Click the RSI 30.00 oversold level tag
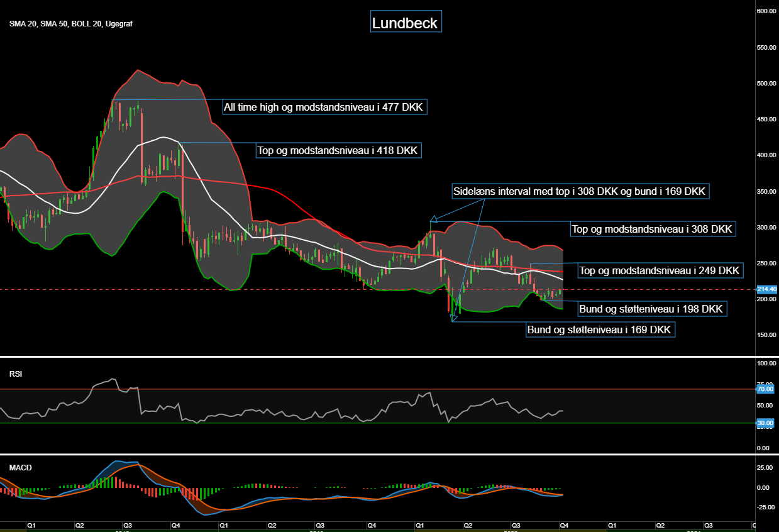 (x=765, y=423)
